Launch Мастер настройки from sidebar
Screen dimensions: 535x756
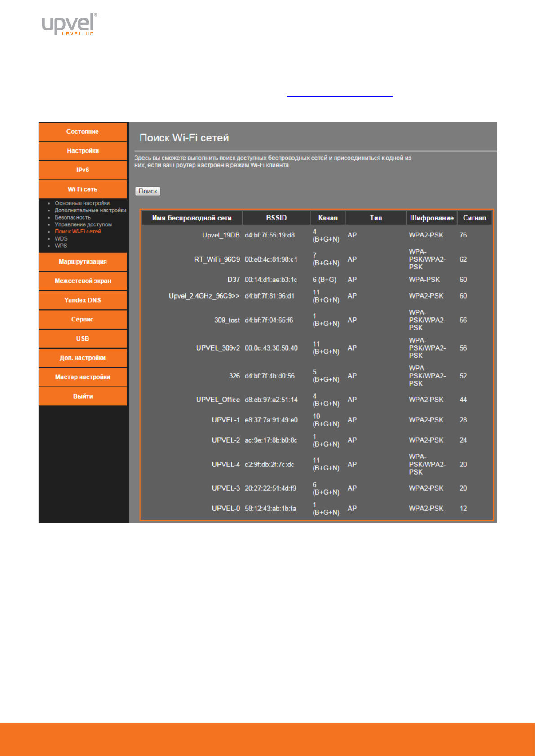pyautogui.click(x=83, y=377)
